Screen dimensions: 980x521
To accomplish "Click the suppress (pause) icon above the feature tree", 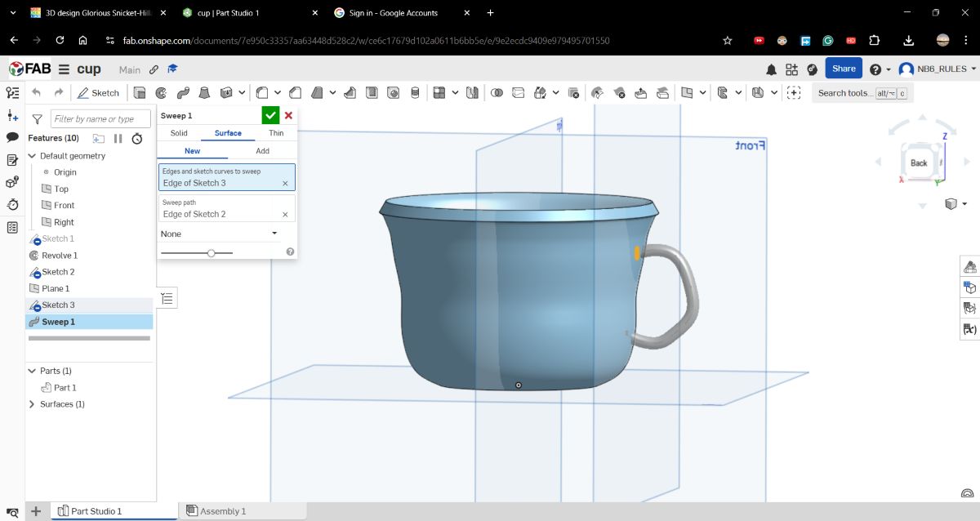I will coord(118,138).
